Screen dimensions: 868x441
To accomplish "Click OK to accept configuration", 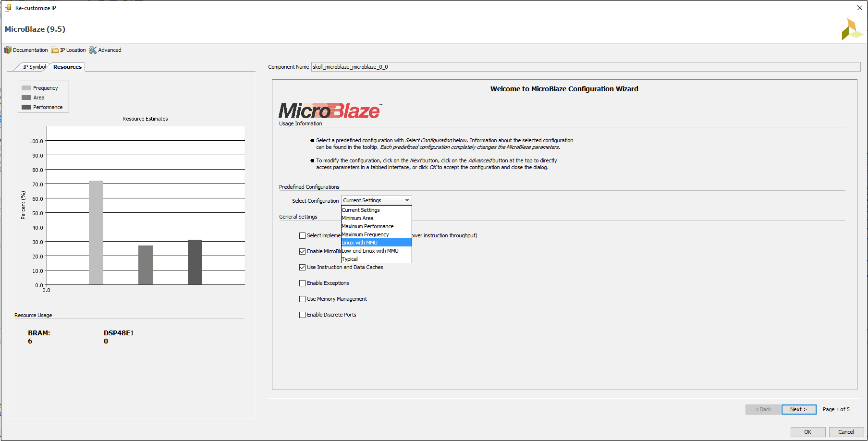I will point(807,432).
